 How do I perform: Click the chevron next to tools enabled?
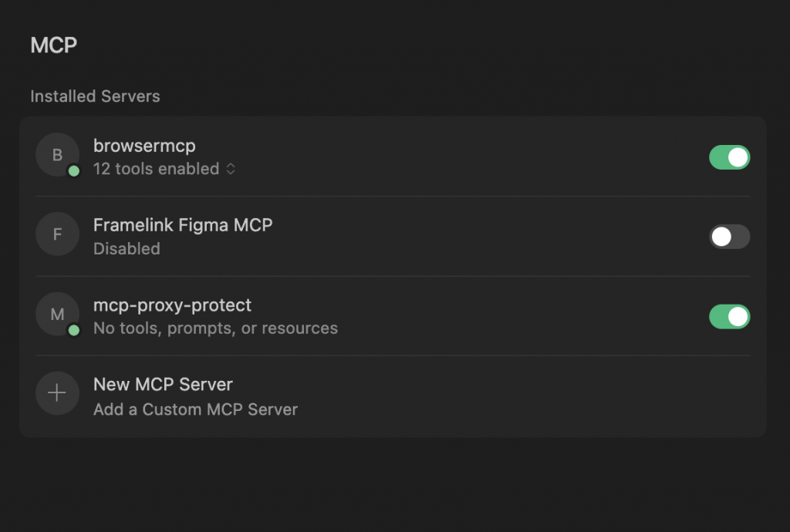[x=231, y=169]
